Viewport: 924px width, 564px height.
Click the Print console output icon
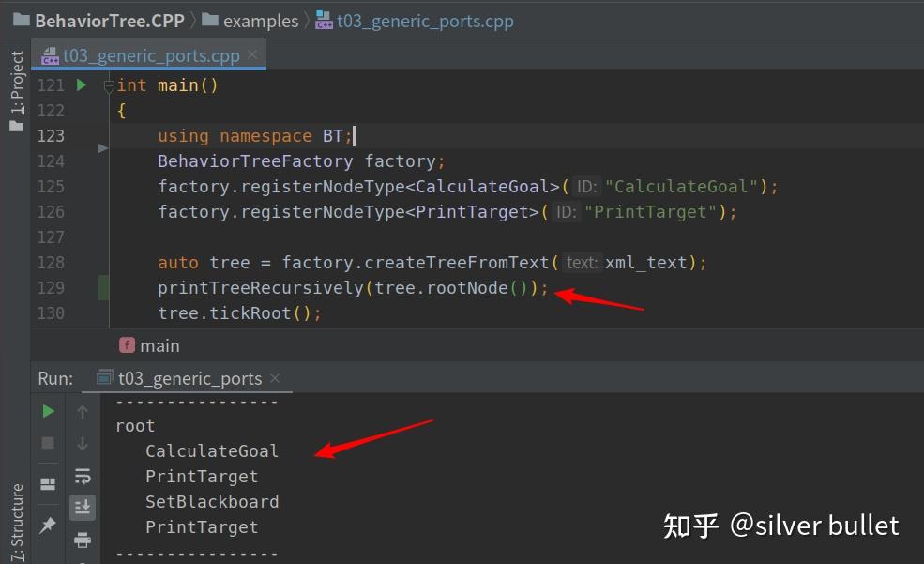tap(83, 540)
